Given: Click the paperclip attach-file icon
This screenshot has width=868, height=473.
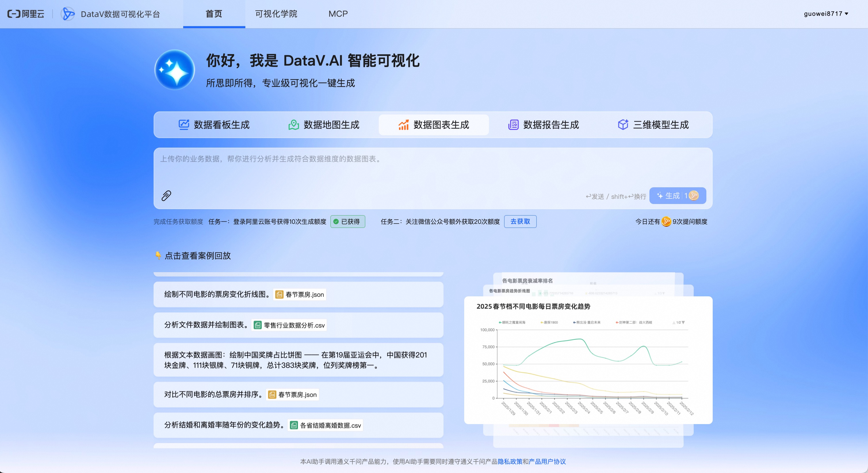Looking at the screenshot, I should coord(167,196).
